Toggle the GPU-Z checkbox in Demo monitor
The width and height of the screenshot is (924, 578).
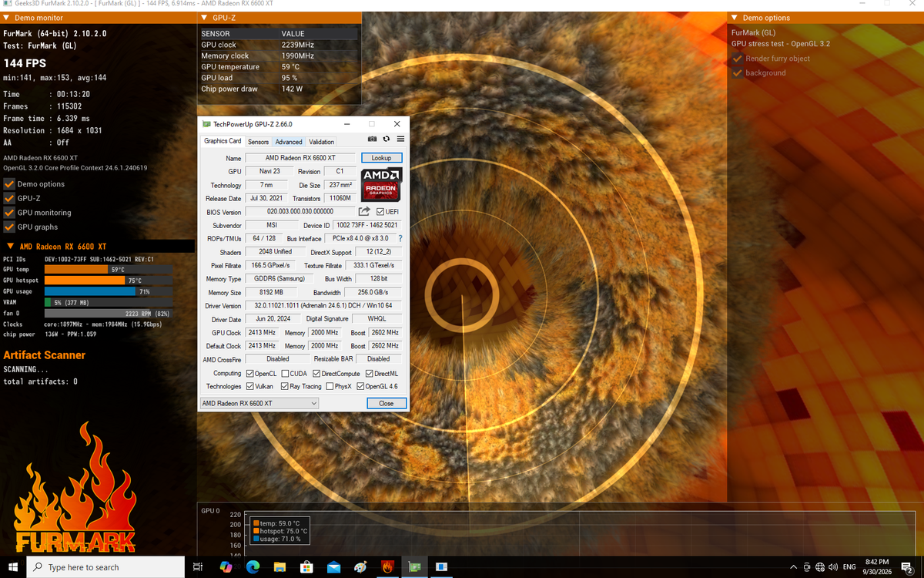[x=9, y=198]
